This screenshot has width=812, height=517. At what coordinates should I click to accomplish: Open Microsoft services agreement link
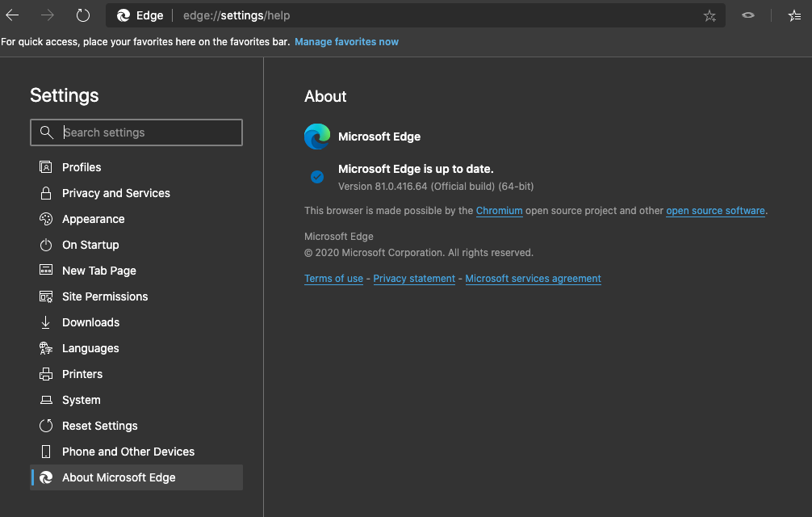tap(533, 279)
